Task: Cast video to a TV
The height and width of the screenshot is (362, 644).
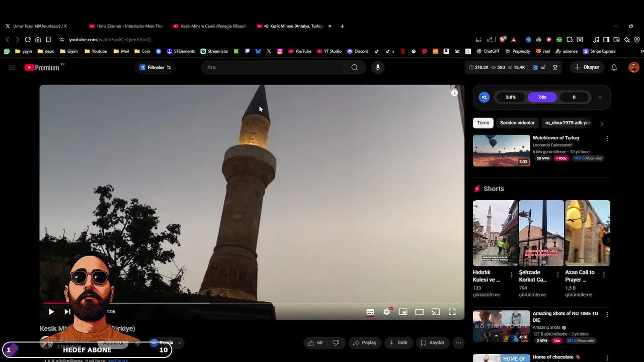Action: coord(436,312)
